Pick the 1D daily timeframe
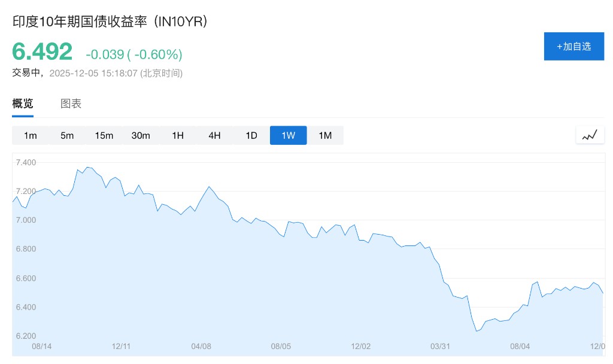This screenshot has height=364, width=613. pyautogui.click(x=251, y=135)
